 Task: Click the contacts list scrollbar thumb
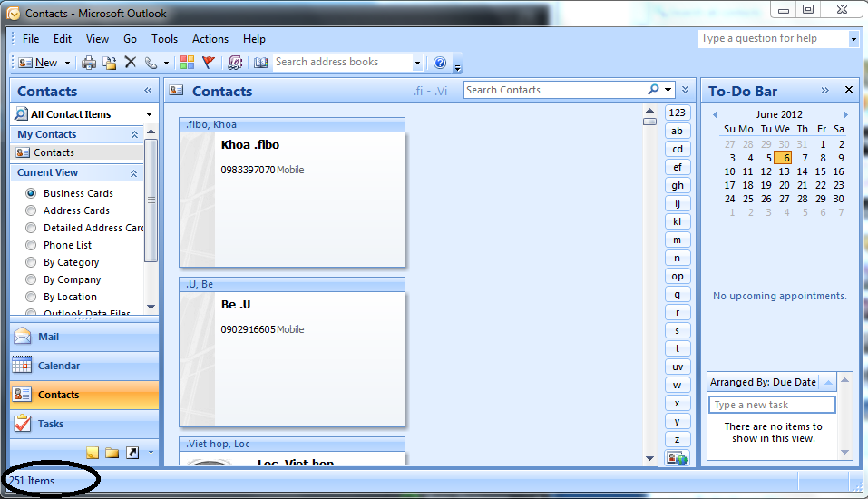[649, 122]
